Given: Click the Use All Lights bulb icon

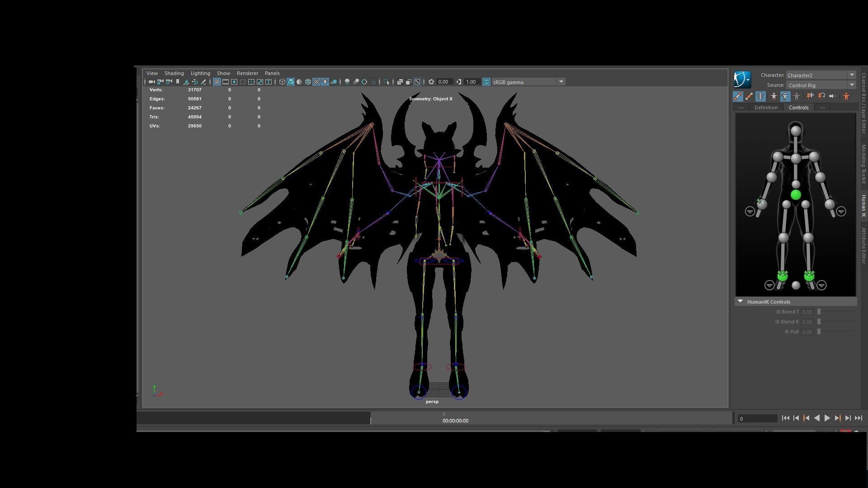Looking at the screenshot, I should pyautogui.click(x=325, y=82).
